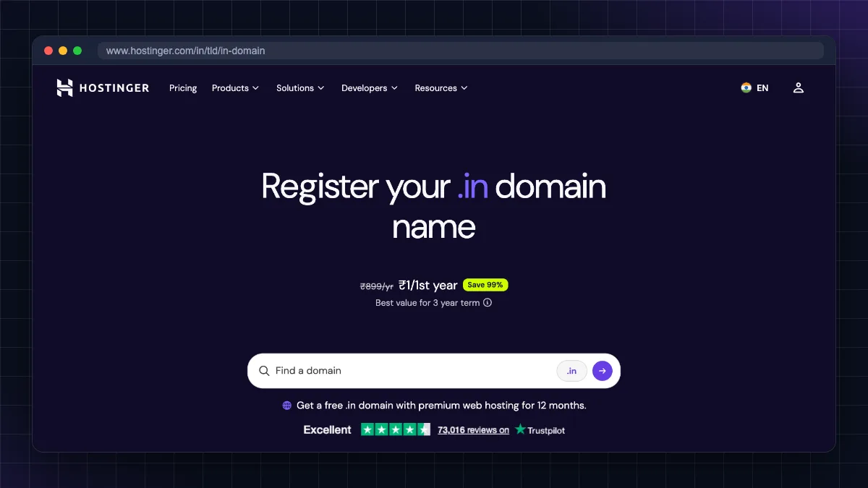Open the 73,016 reviews link
This screenshot has height=488, width=868.
click(473, 430)
